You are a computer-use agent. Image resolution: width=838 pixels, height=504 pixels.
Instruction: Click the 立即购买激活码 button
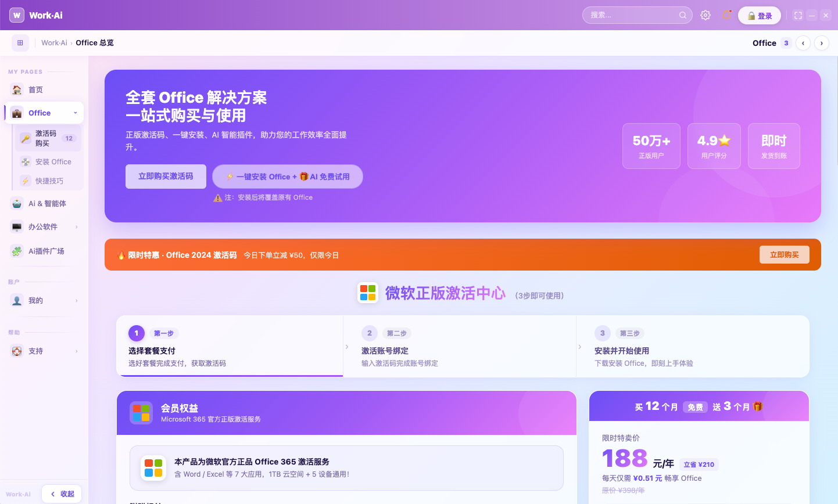166,177
